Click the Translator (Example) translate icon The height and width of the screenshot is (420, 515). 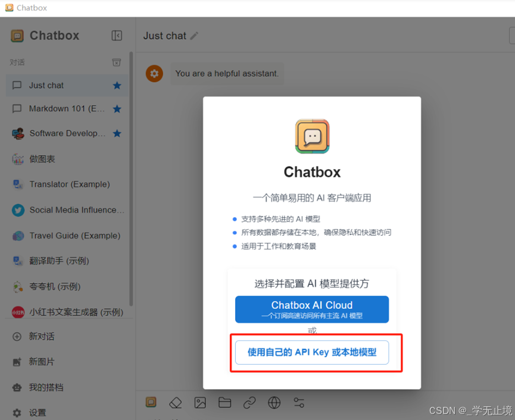[17, 184]
